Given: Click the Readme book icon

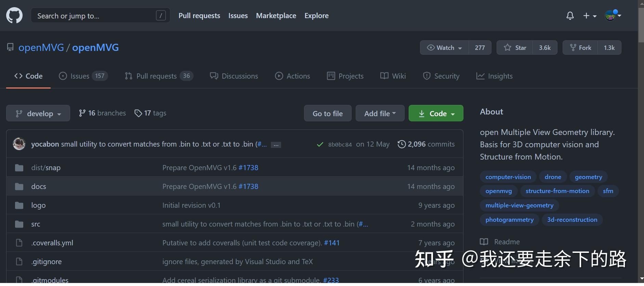Looking at the screenshot, I should (x=484, y=242).
